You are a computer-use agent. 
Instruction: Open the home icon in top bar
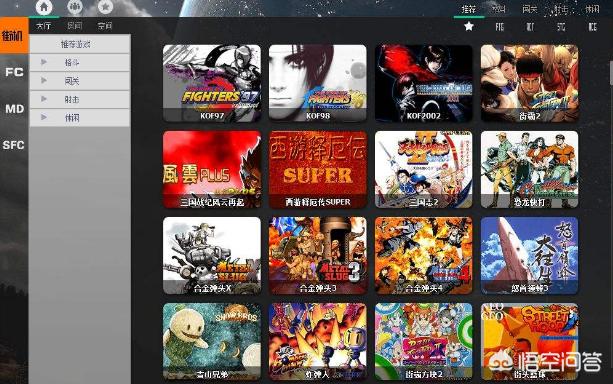click(x=44, y=7)
